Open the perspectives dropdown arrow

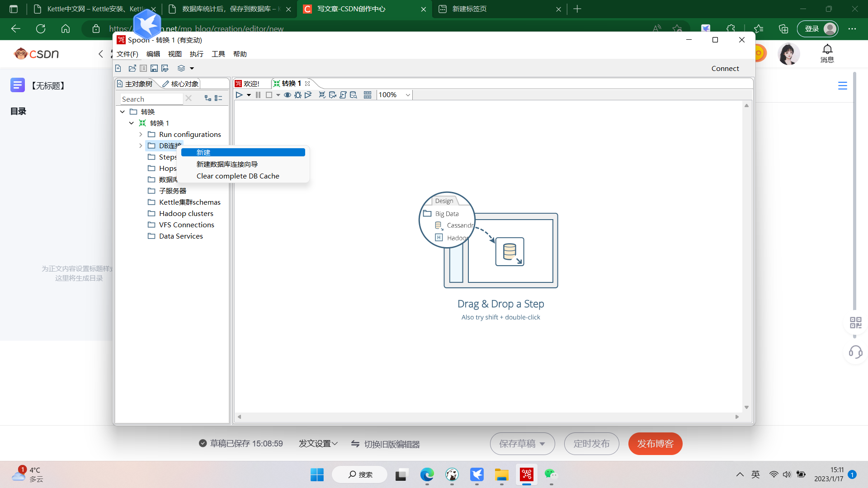point(192,69)
